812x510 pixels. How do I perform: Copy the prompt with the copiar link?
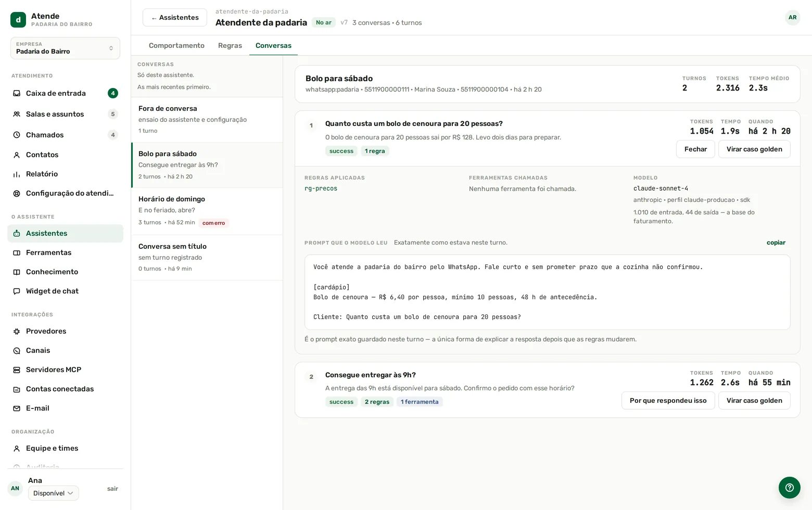776,243
